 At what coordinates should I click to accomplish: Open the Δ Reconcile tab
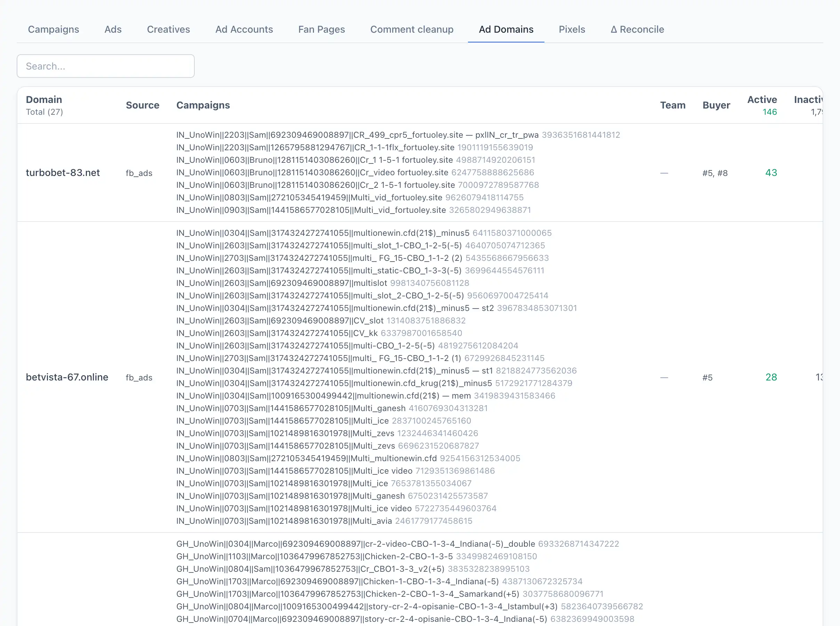pos(637,30)
